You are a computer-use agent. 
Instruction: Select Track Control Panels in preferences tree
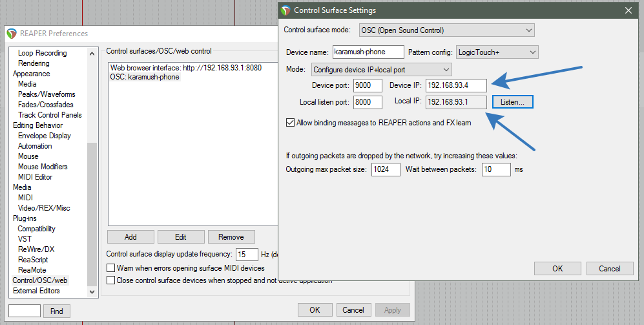tap(50, 114)
